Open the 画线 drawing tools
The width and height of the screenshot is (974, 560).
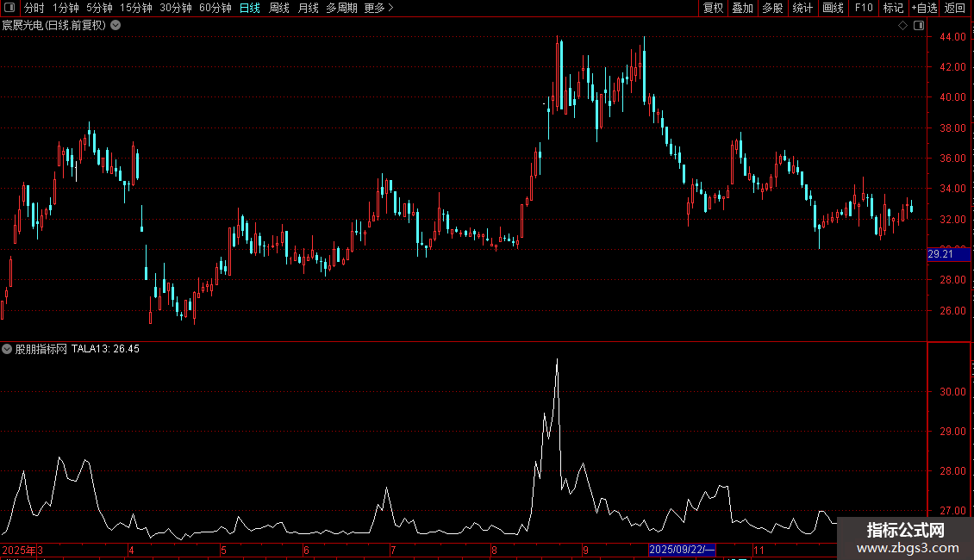pos(833,8)
